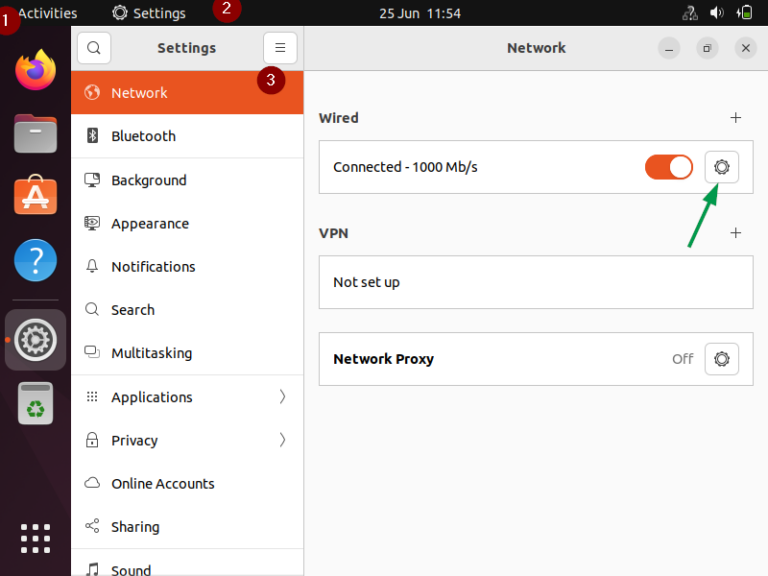This screenshot has width=768, height=576.
Task: Click the Settings search magnifier button
Action: (x=94, y=48)
